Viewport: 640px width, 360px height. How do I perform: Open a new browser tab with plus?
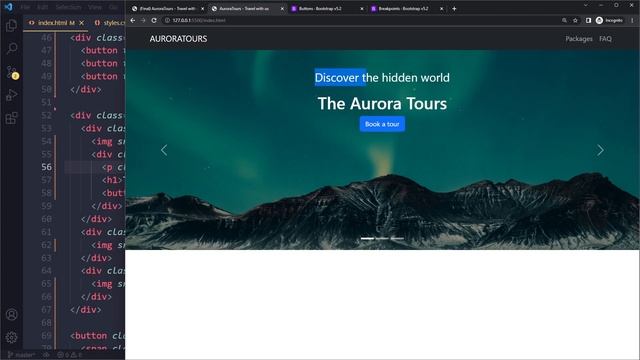click(454, 9)
